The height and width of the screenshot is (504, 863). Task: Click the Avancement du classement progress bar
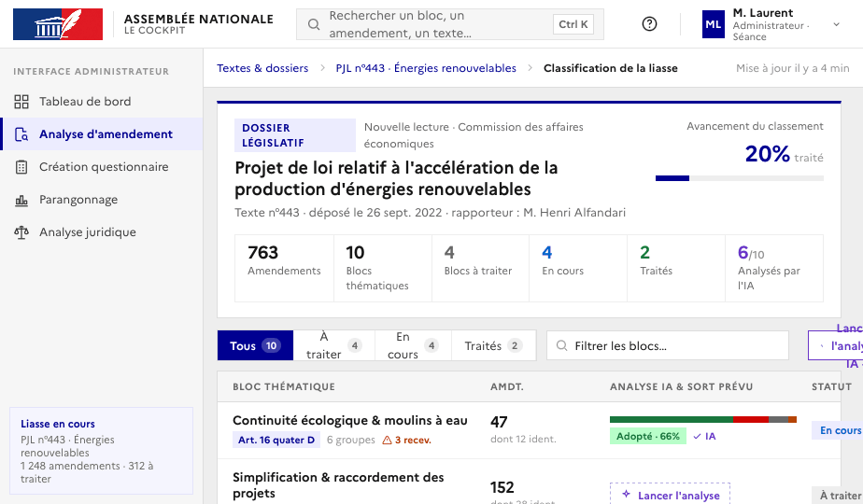coord(739,178)
